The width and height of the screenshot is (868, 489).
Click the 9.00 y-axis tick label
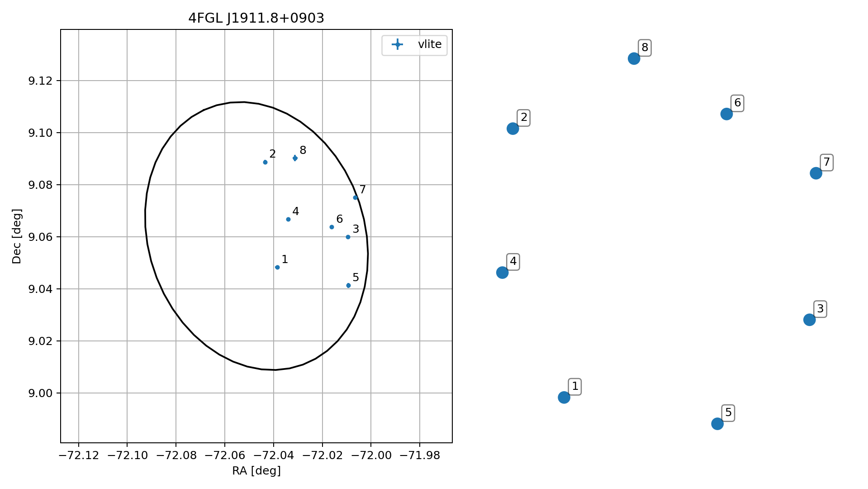41,393
